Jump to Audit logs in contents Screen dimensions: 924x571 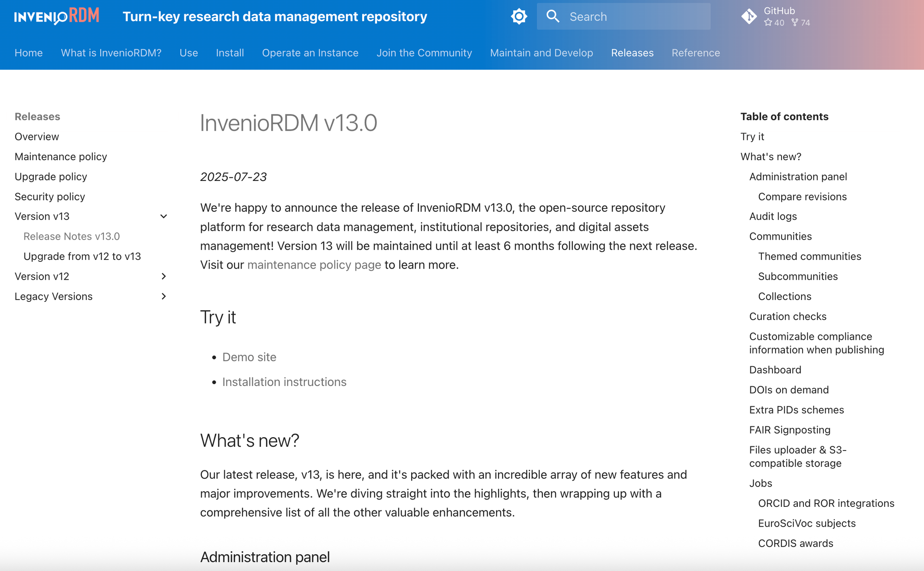point(773,216)
